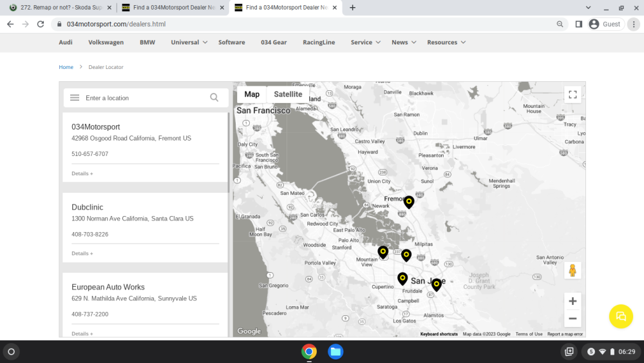Switch map to Map view

pos(252,94)
